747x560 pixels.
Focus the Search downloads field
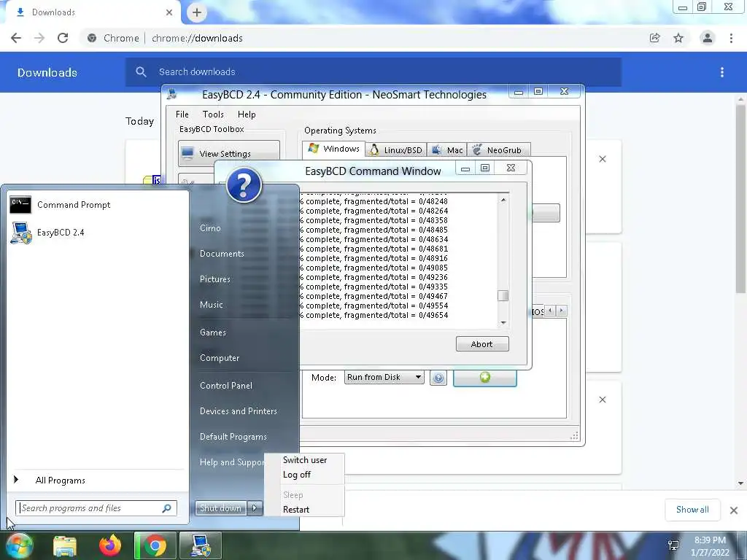373,72
